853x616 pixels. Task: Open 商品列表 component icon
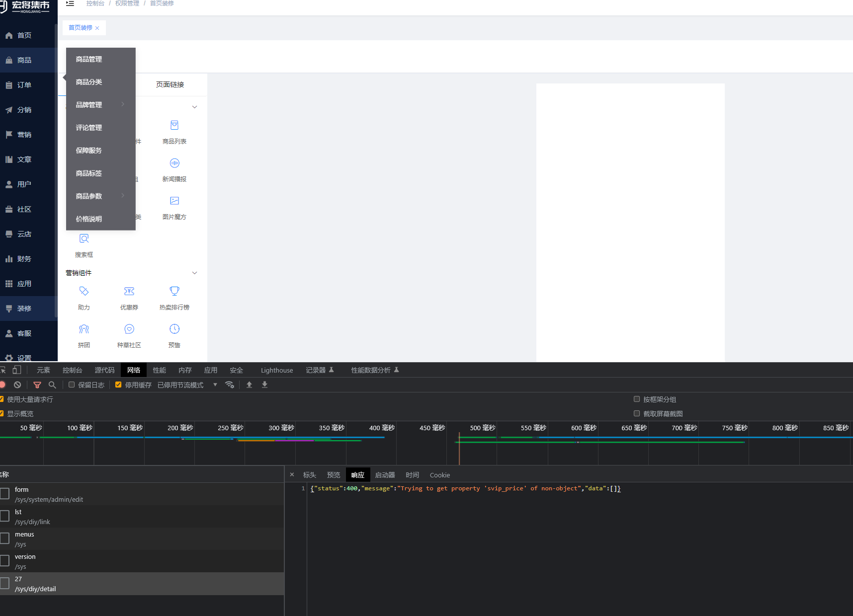pos(174,125)
